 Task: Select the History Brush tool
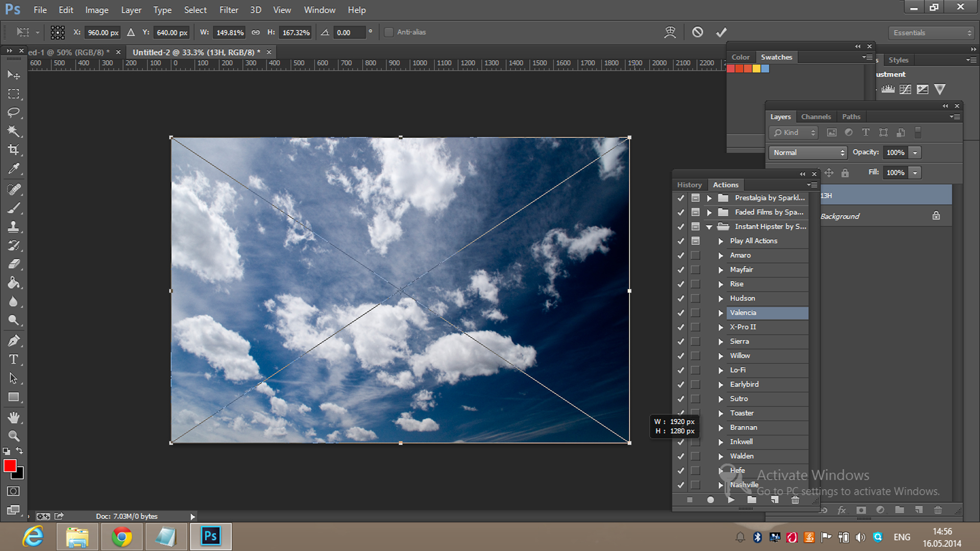[x=14, y=245]
